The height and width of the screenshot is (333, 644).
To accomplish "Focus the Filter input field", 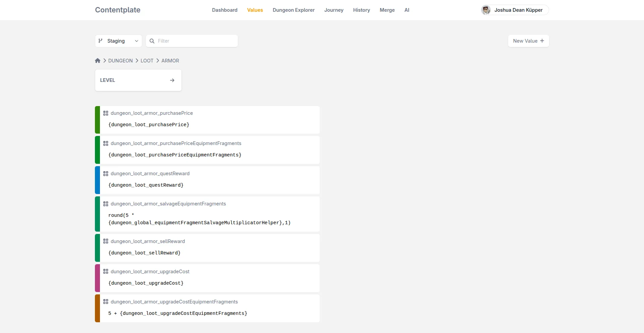I will (192, 41).
